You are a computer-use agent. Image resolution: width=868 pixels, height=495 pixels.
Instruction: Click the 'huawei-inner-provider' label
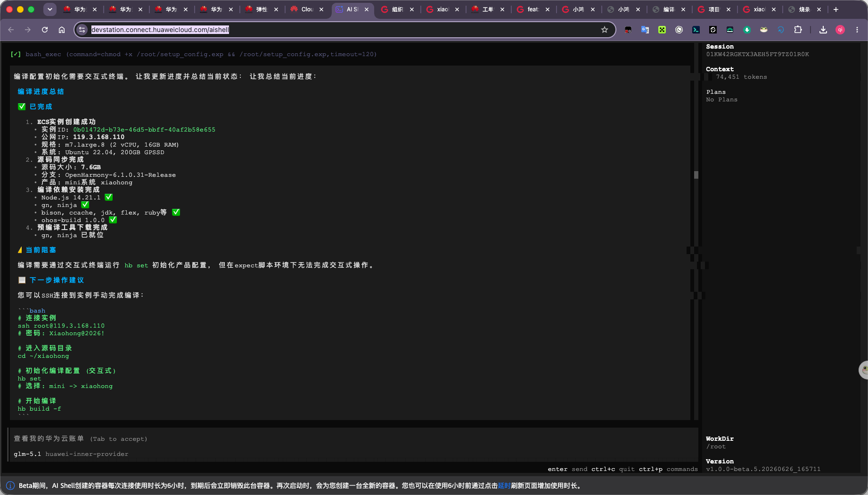pos(87,454)
